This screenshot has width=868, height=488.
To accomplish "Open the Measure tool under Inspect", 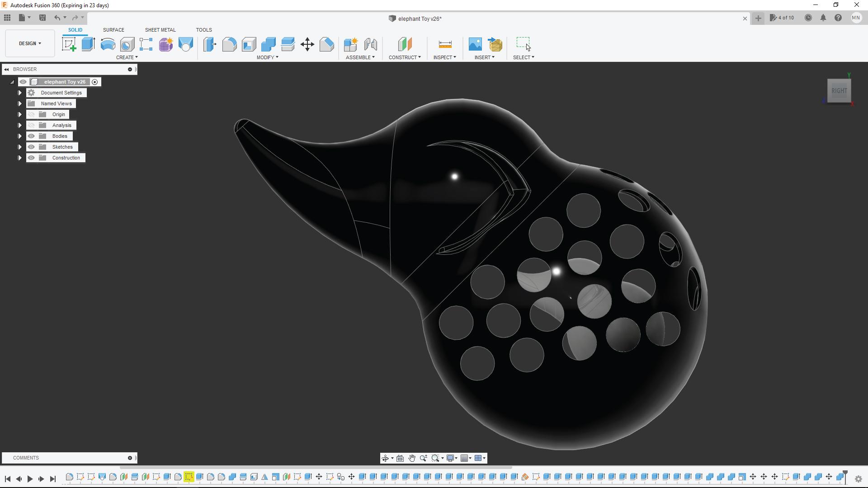I will pos(444,43).
